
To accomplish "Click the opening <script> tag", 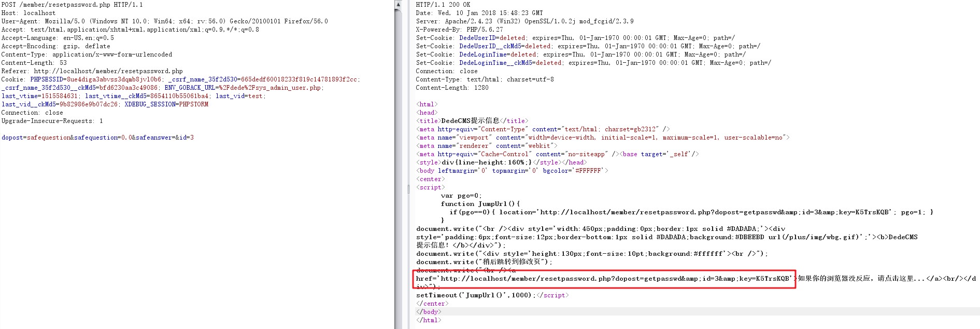I will 431,187.
